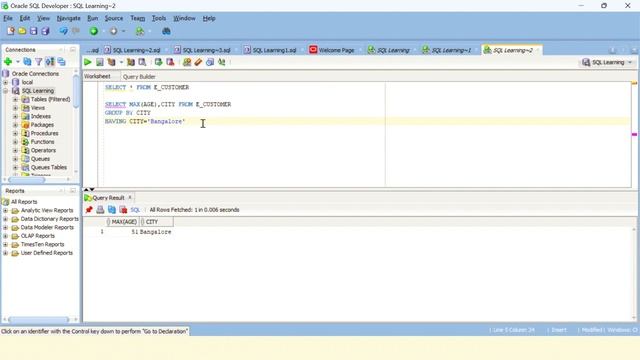Click the eraser Clear icon
The height and width of the screenshot is (360, 640).
[198, 62]
